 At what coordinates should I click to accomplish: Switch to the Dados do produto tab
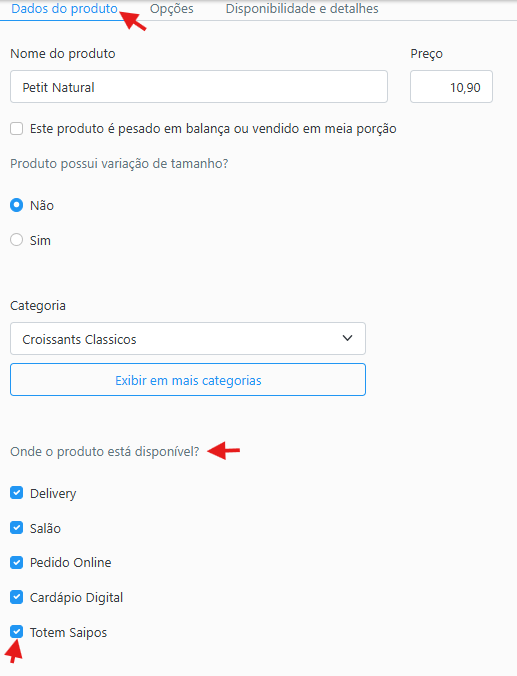64,9
